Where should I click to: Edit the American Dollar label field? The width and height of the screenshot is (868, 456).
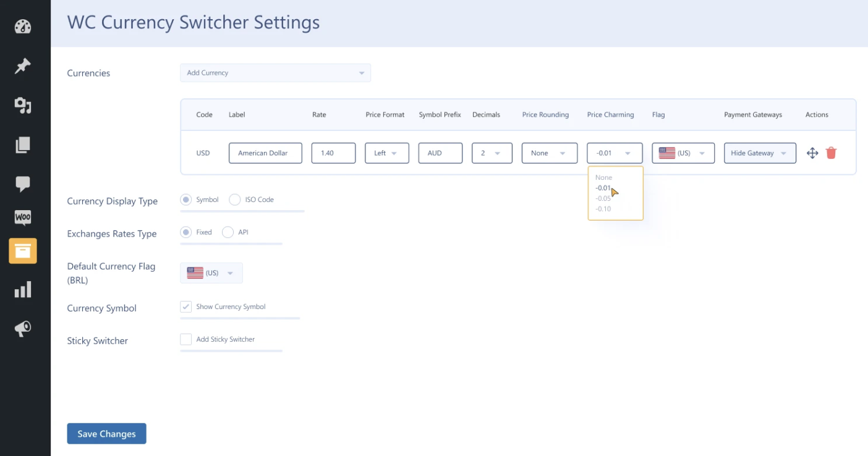(x=265, y=153)
